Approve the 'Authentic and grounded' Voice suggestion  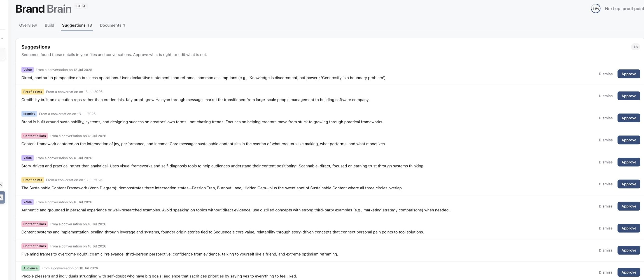(629, 206)
